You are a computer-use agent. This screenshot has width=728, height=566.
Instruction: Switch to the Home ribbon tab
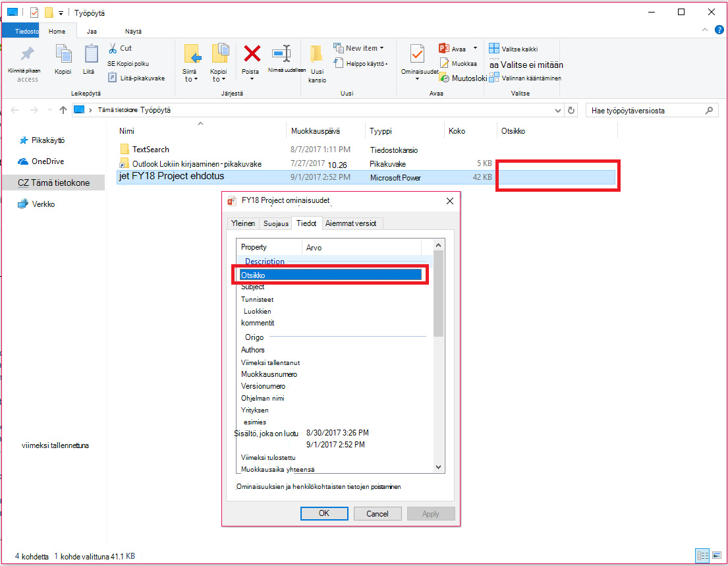[x=57, y=31]
